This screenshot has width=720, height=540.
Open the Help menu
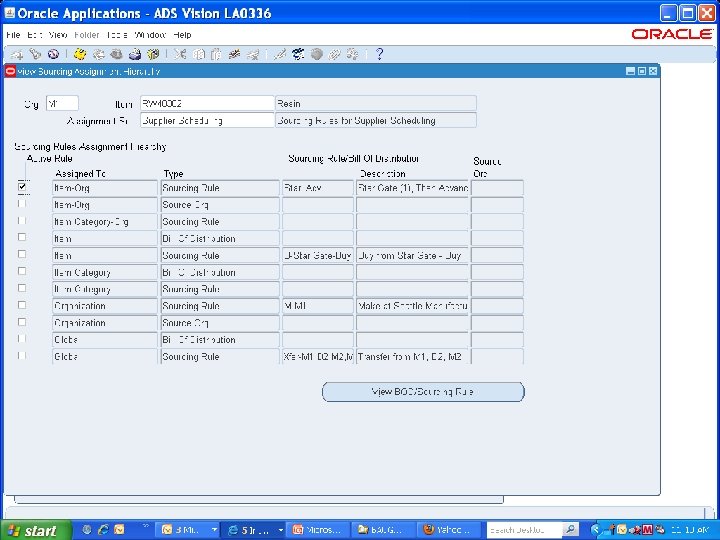[x=182, y=35]
